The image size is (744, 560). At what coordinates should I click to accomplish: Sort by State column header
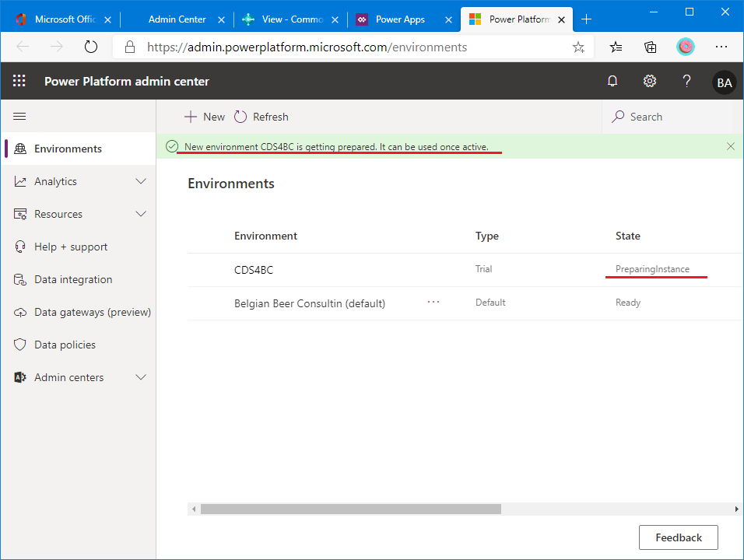(627, 236)
